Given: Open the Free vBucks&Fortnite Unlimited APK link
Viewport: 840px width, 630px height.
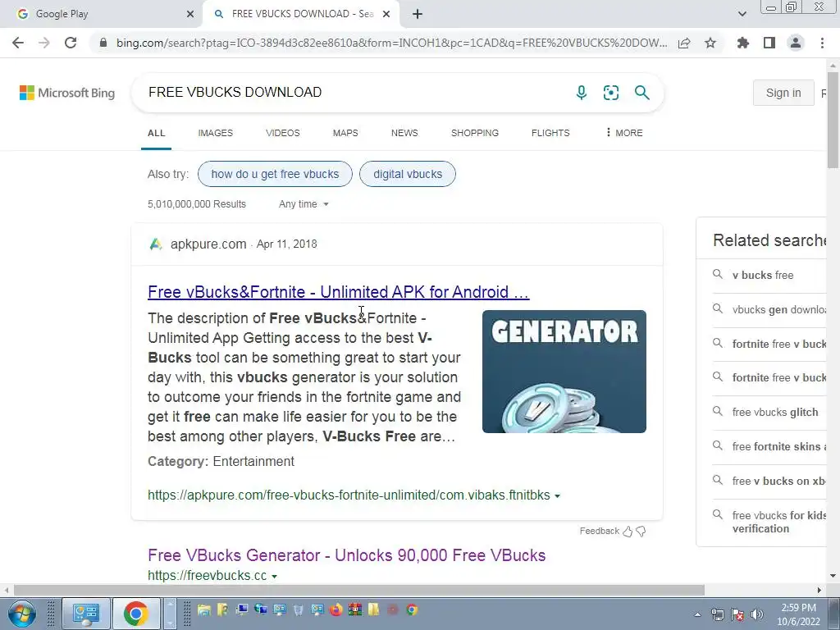Looking at the screenshot, I should (339, 292).
